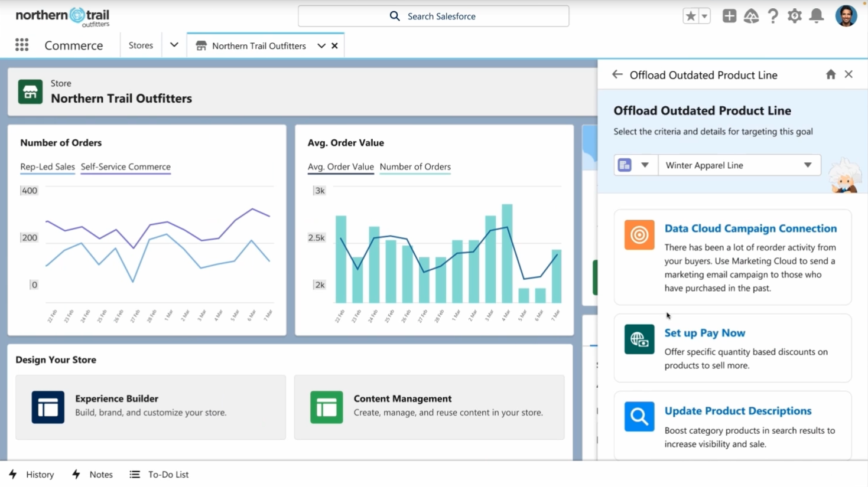Open the Global Actions plus icon
The width and height of the screenshot is (868, 487).
pyautogui.click(x=729, y=16)
